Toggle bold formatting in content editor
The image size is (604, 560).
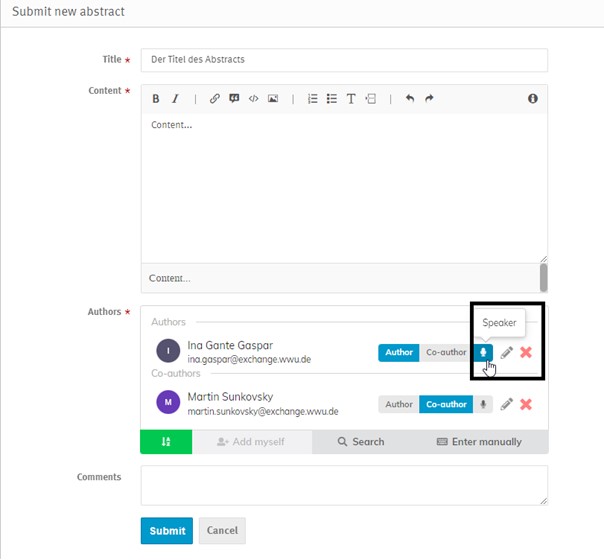(x=156, y=99)
